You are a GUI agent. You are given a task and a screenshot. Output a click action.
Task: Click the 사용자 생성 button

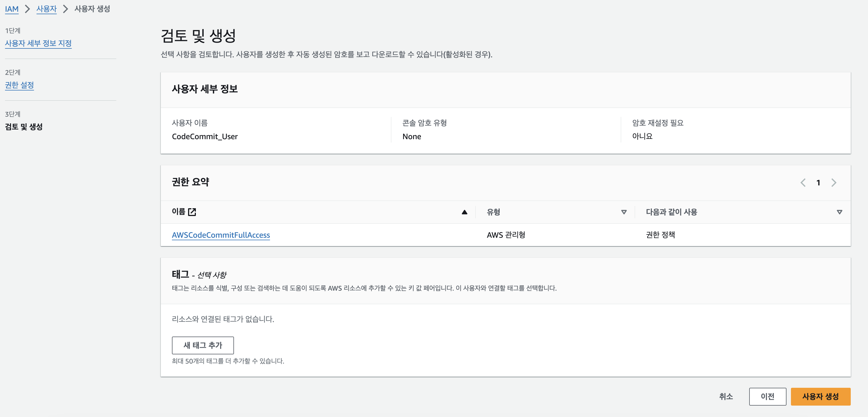[820, 396]
